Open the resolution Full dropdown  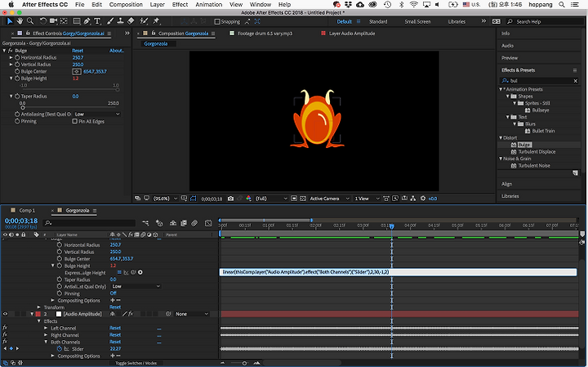point(271,199)
